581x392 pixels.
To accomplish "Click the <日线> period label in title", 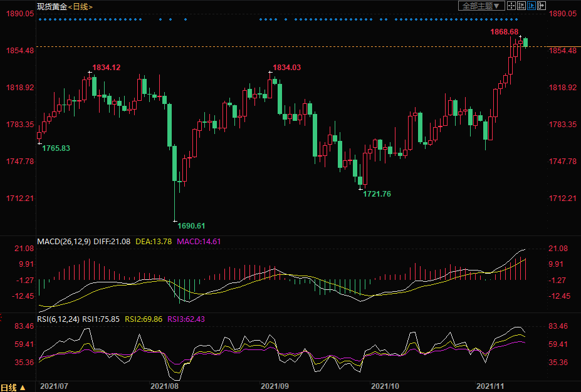I will point(80,6).
